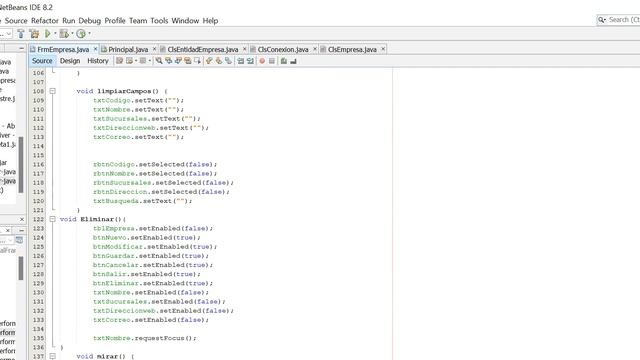Open the Refactor menu
The height and width of the screenshot is (360, 640).
(x=45, y=21)
